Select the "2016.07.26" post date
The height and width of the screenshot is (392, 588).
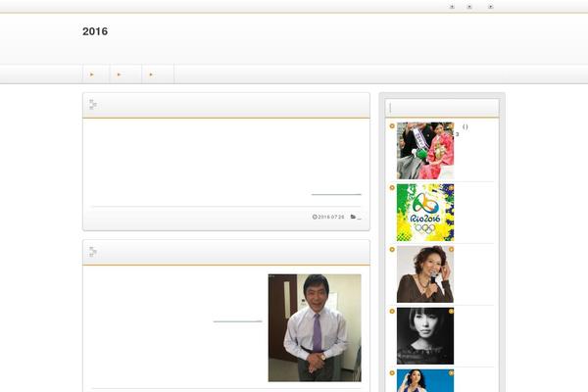click(x=331, y=217)
